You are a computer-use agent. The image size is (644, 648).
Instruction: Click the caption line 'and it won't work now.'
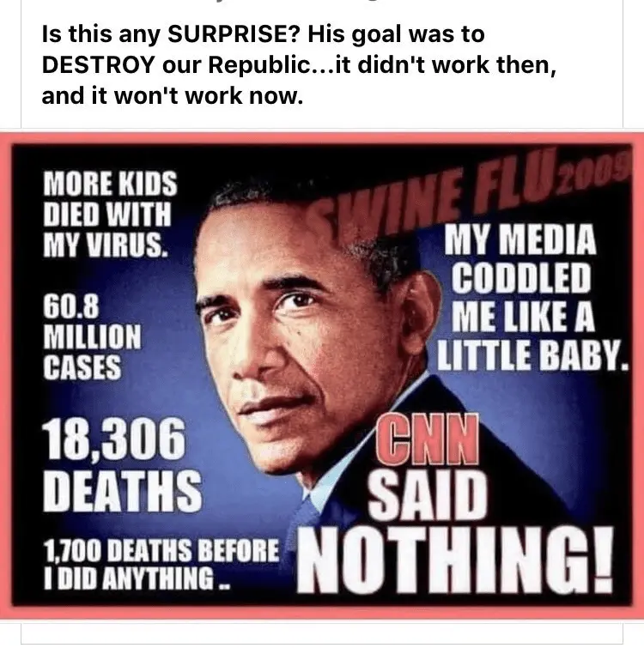pyautogui.click(x=173, y=96)
